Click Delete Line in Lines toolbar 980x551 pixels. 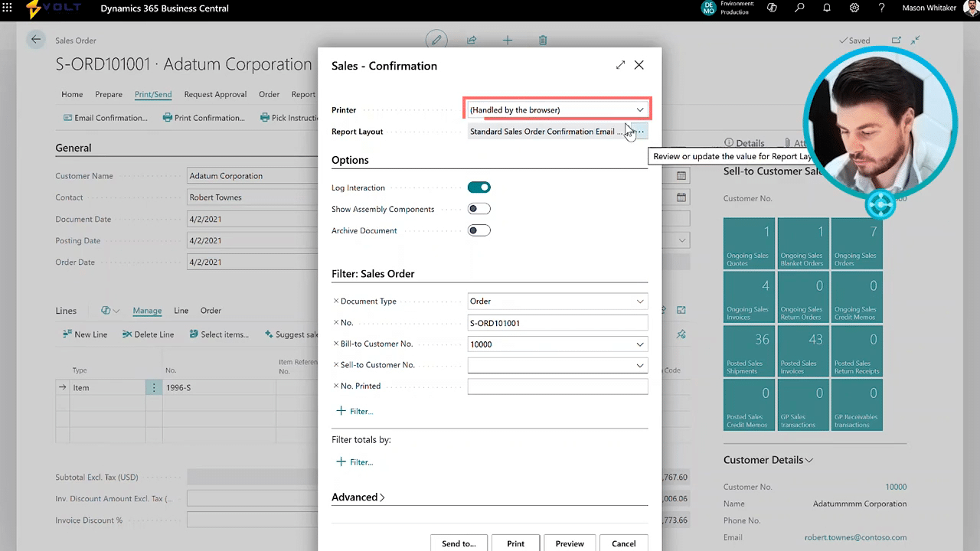[148, 334]
